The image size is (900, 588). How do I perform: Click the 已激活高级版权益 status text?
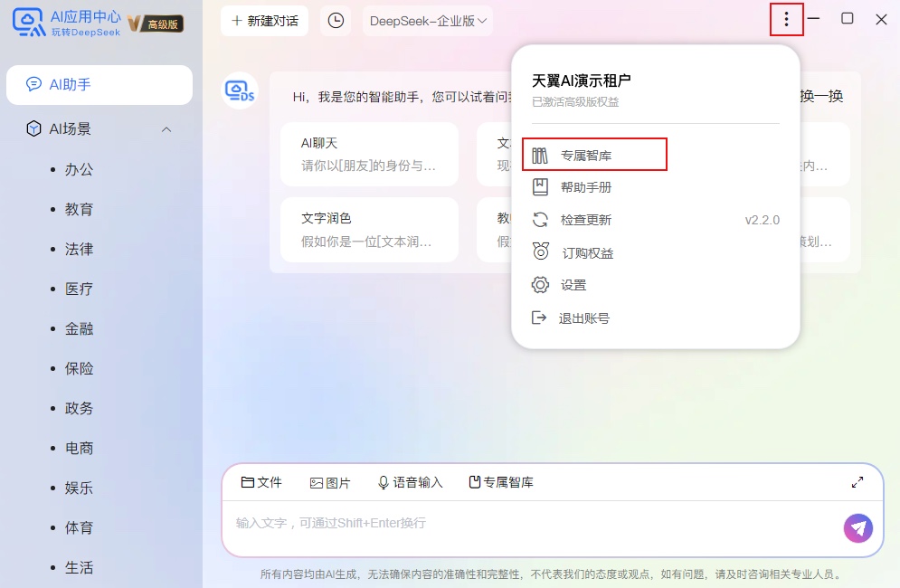(x=575, y=101)
